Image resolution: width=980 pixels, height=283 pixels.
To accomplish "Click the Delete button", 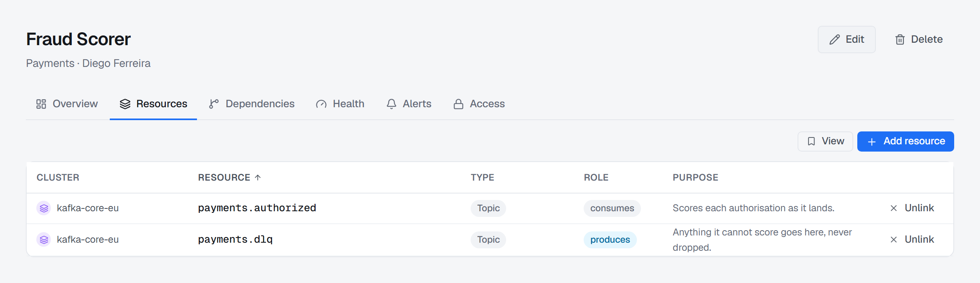I will 919,40.
